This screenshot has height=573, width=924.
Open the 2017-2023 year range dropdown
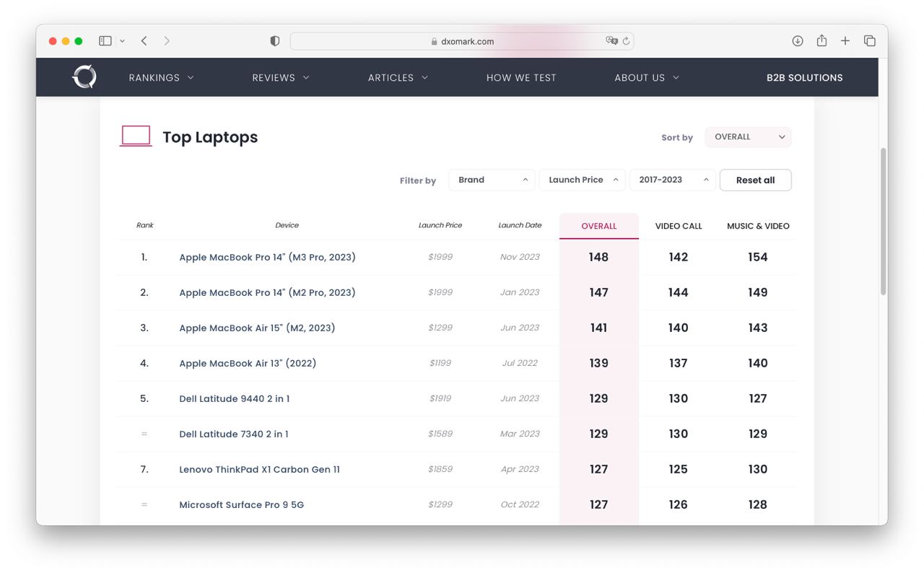point(672,180)
